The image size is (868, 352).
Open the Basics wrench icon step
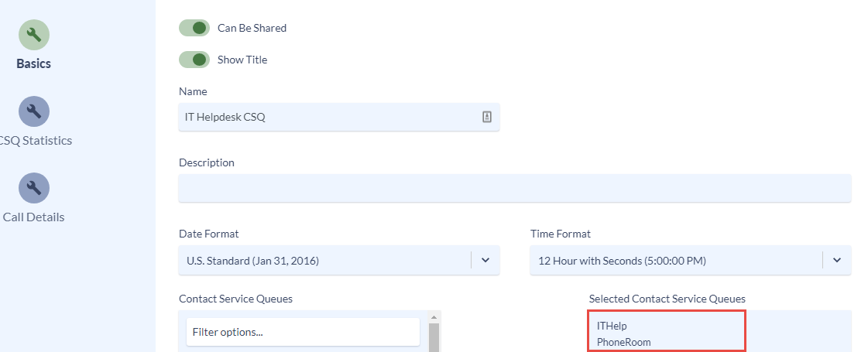pyautogui.click(x=34, y=35)
